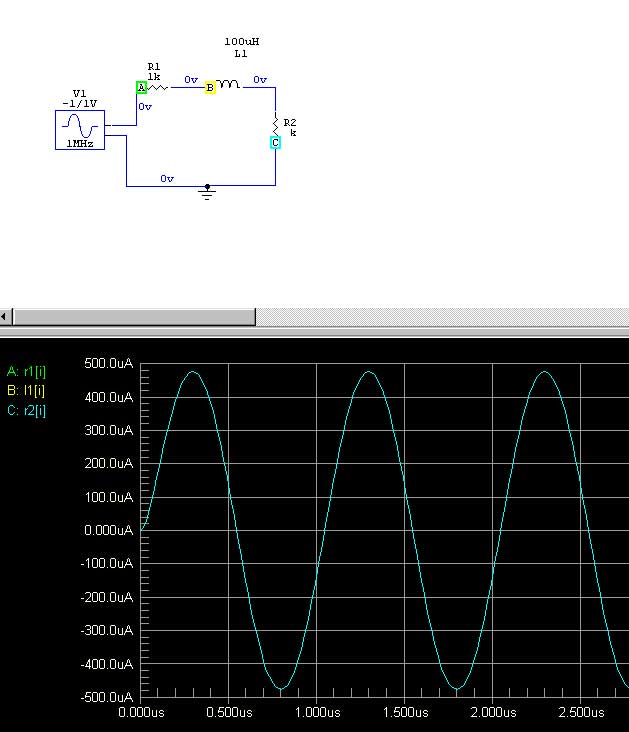Click the ground symbol
The image size is (629, 732).
click(207, 192)
